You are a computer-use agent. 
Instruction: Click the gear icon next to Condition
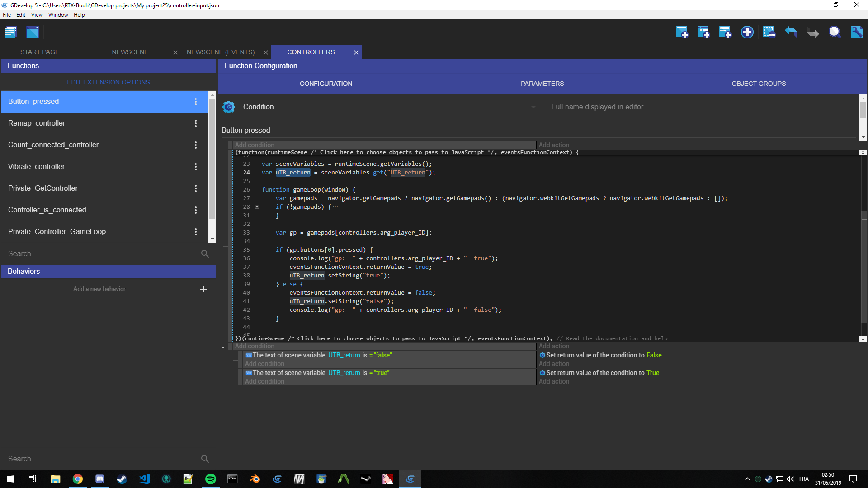229,107
